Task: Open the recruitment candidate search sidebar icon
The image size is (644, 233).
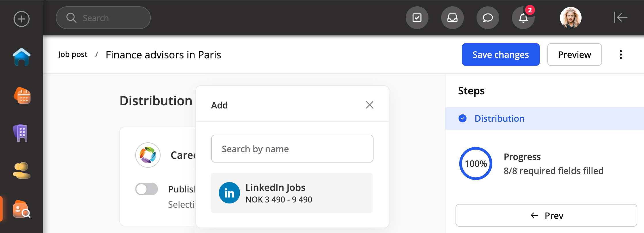Action: (x=22, y=209)
